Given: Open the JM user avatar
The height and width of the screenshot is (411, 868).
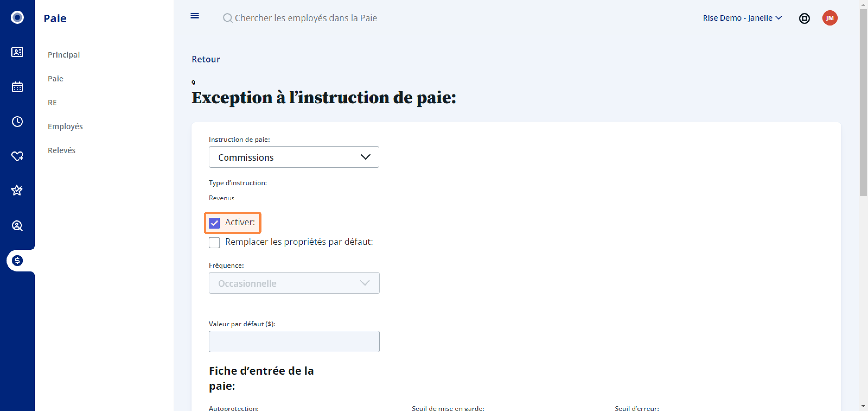Looking at the screenshot, I should pos(829,18).
